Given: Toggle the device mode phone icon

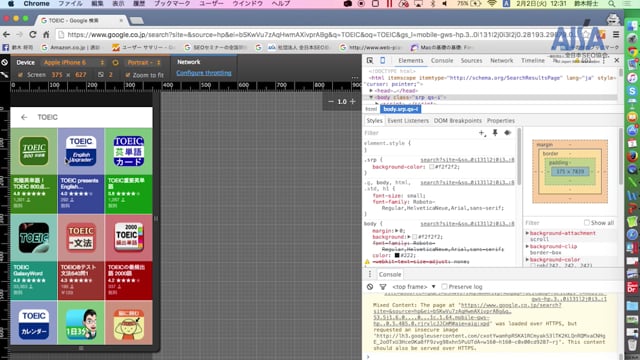Looking at the screenshot, I should point(382,60).
